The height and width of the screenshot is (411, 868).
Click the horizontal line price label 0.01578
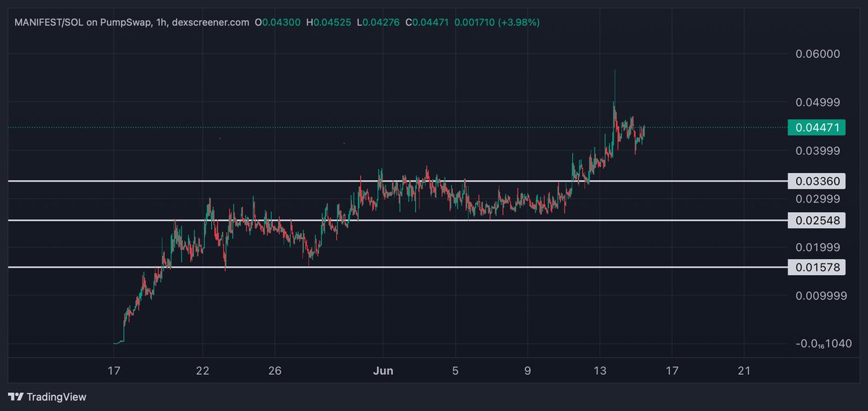(816, 268)
